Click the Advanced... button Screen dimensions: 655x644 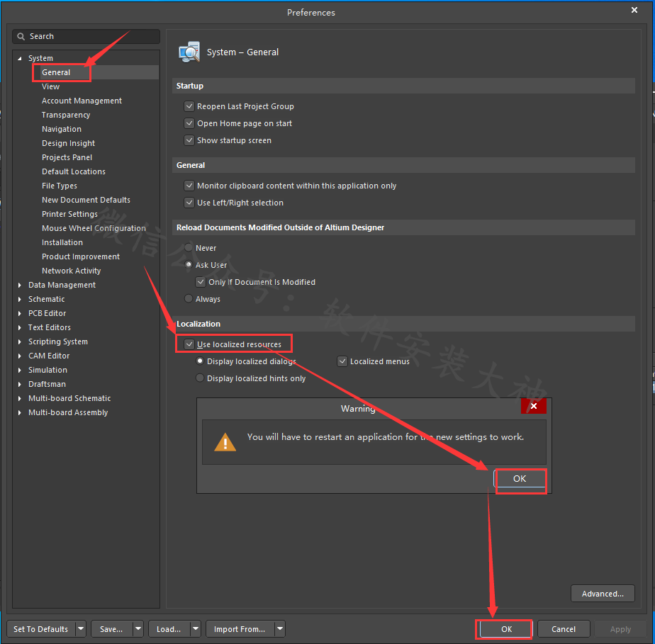(x=603, y=594)
